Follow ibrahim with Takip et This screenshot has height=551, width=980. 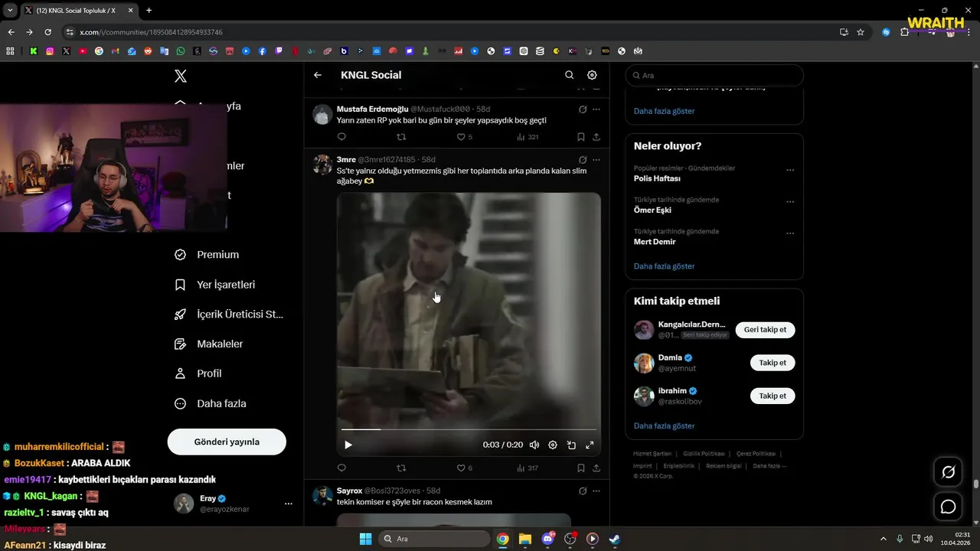773,396
